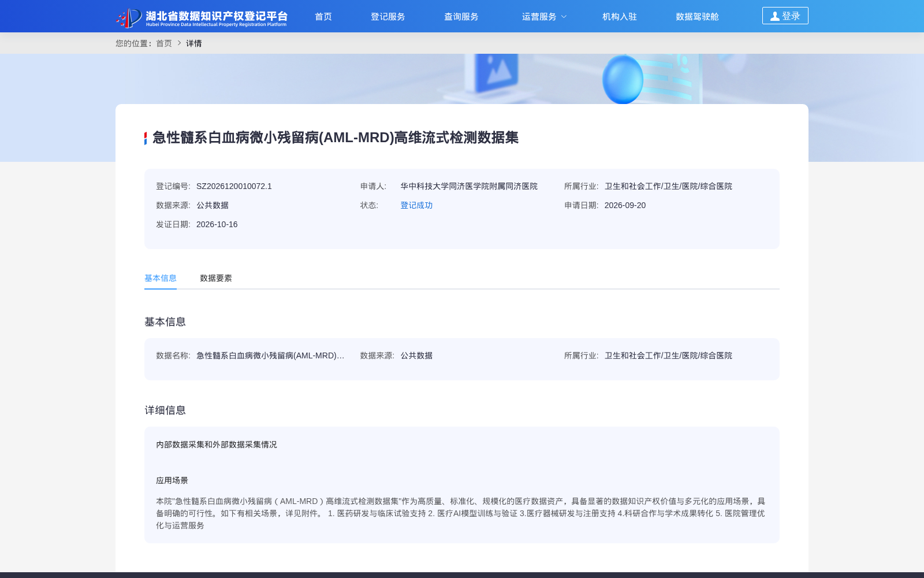
Task: Expand the 运营服务 dropdown arrow
Action: 564,17
